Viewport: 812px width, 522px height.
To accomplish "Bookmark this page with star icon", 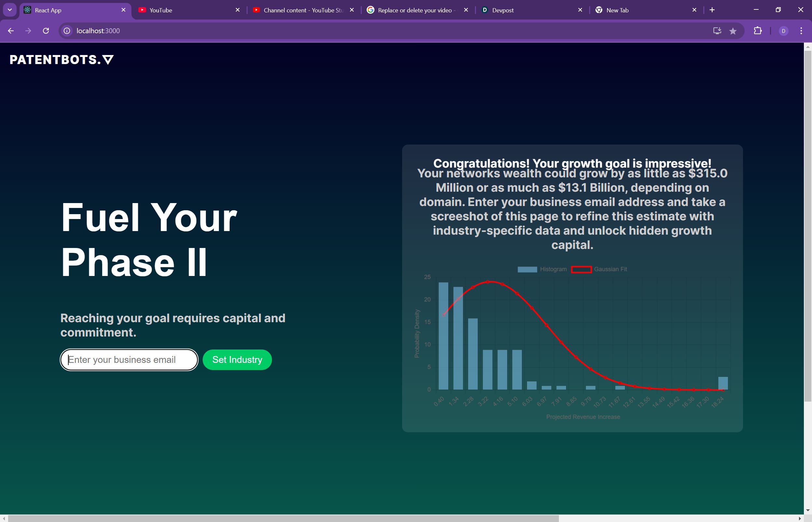I will 733,31.
